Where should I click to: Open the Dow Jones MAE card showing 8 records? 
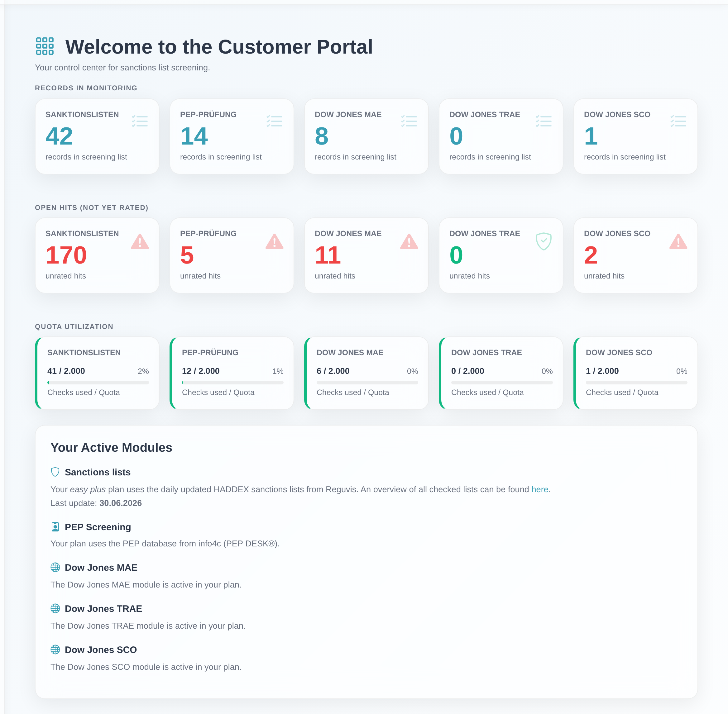tap(366, 136)
